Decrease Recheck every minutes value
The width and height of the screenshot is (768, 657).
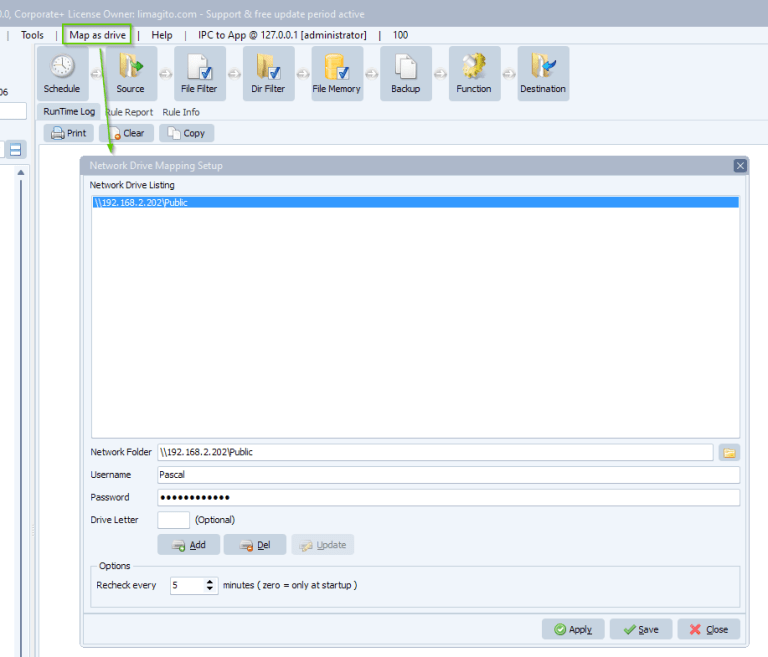(210, 588)
